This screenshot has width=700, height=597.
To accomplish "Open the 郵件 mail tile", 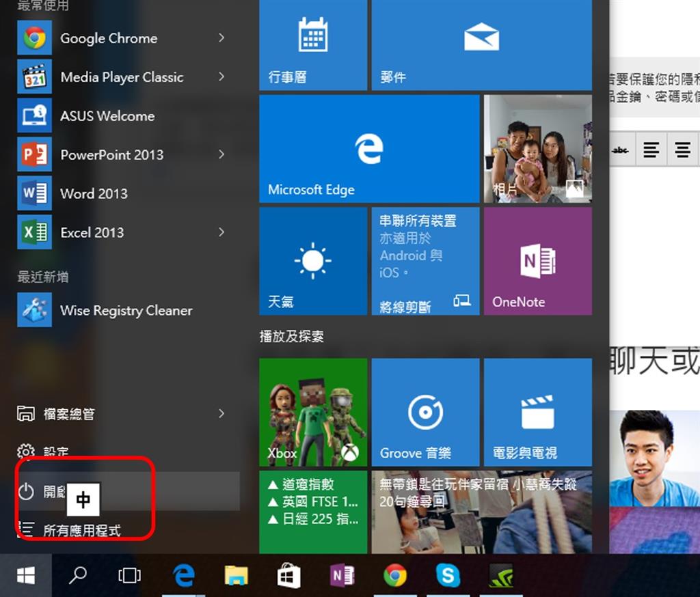I will point(482,44).
